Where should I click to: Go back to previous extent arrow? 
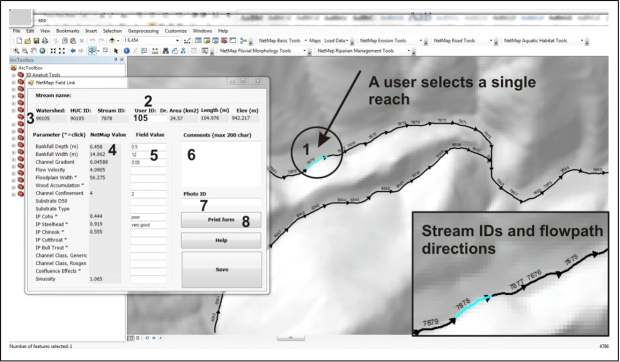pyautogui.click(x=73, y=51)
